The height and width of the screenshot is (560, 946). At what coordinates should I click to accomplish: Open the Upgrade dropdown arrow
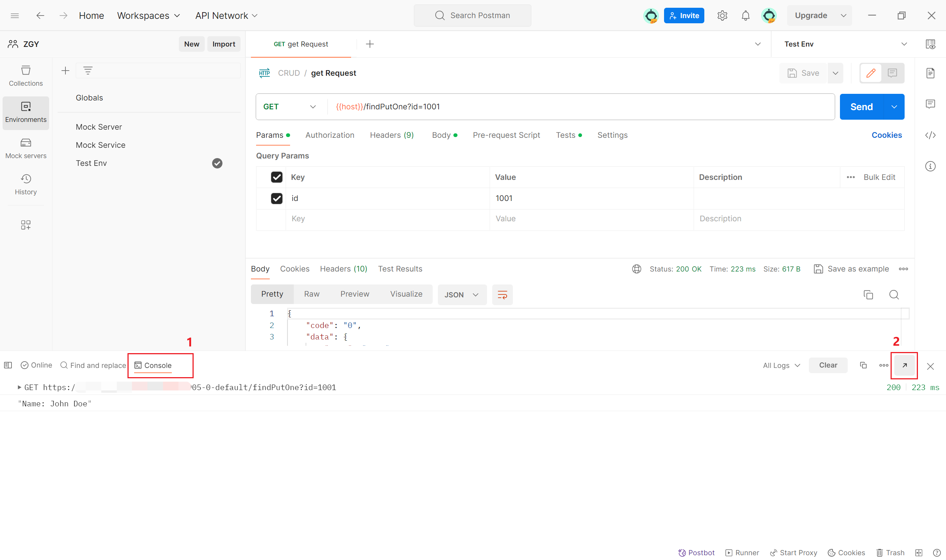[x=843, y=16]
